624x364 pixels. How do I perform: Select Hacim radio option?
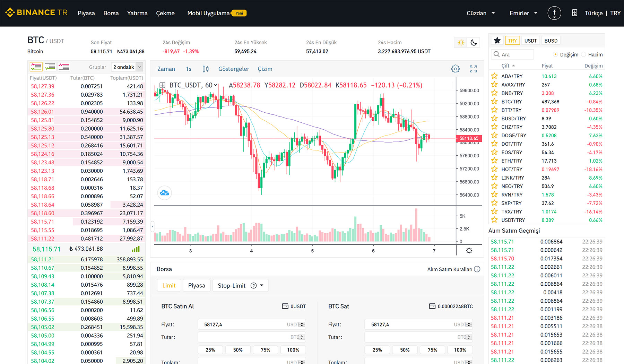(x=583, y=54)
